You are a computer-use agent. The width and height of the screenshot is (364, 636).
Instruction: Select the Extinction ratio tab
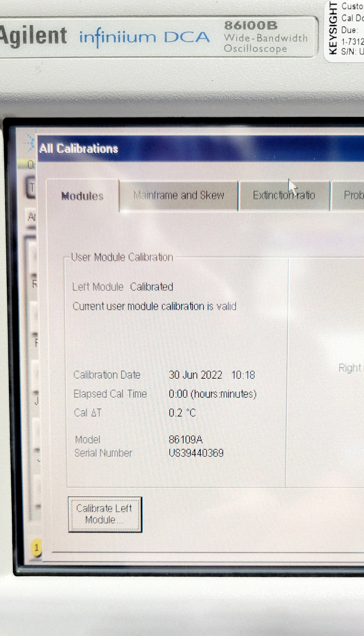284,196
